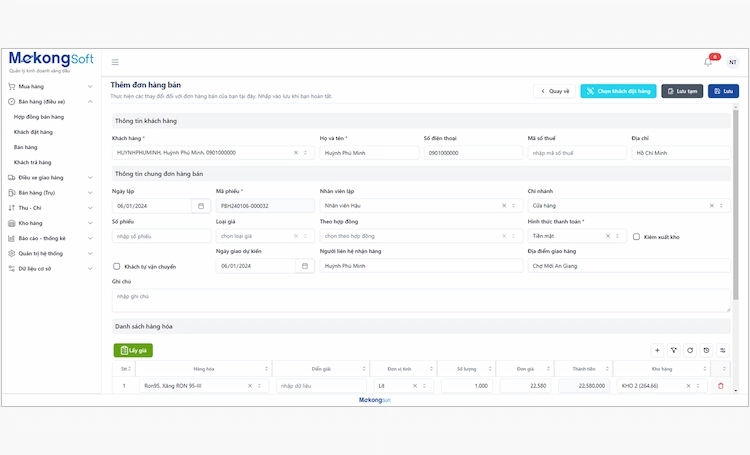Viewport: 750px width, 455px height.
Task: Click the Ghi chú text area
Action: 421,300
